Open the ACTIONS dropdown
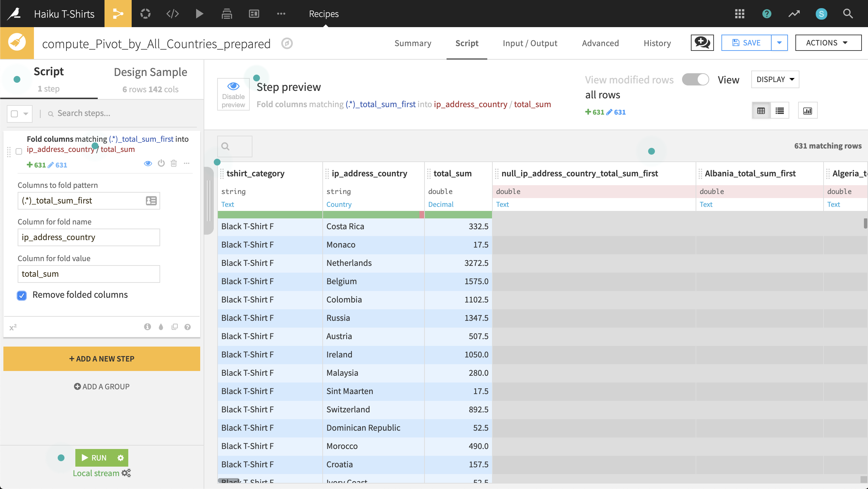 click(x=828, y=43)
